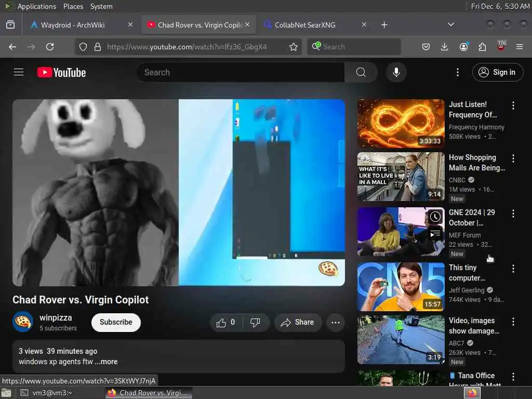Open the winpizza channel avatar

(x=23, y=322)
